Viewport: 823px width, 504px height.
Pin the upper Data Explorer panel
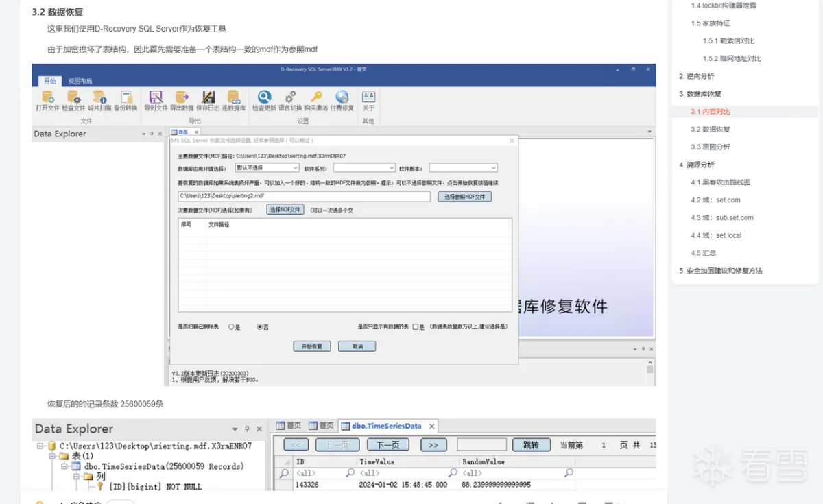tap(152, 134)
